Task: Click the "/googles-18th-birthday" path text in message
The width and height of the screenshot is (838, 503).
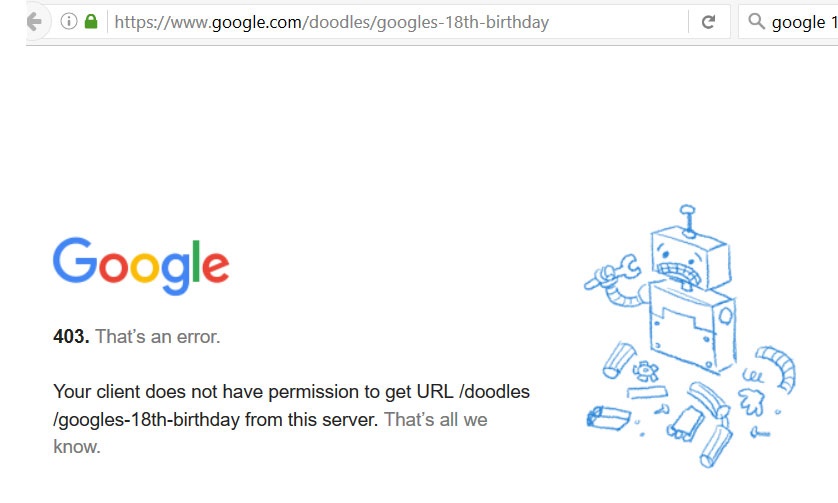Action: 146,420
